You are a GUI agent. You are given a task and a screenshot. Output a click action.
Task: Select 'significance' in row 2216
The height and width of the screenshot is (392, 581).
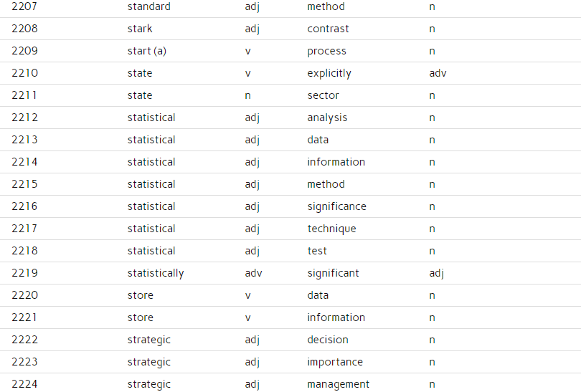tap(337, 206)
